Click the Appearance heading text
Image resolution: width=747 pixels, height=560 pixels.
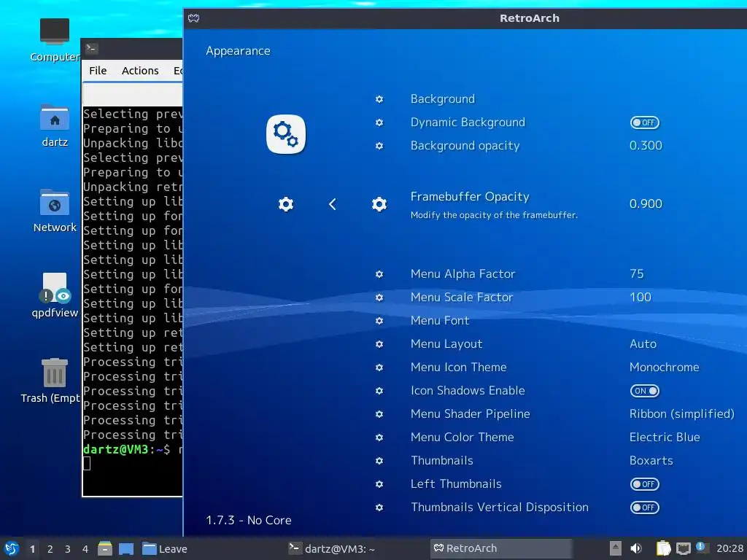tap(238, 51)
